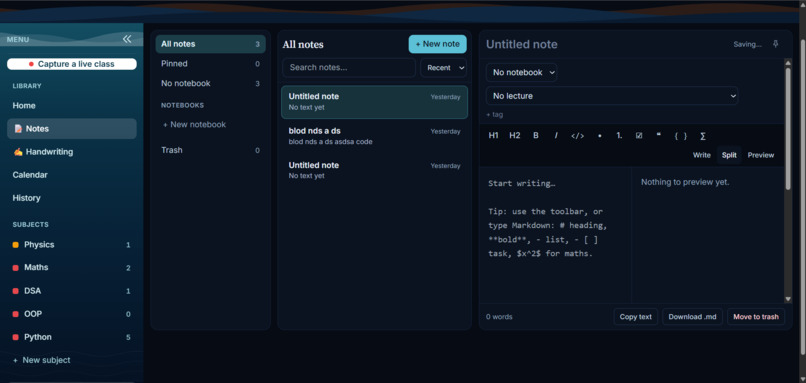Apply H2 heading formatting
Screen dimensions: 806x383
[515, 136]
